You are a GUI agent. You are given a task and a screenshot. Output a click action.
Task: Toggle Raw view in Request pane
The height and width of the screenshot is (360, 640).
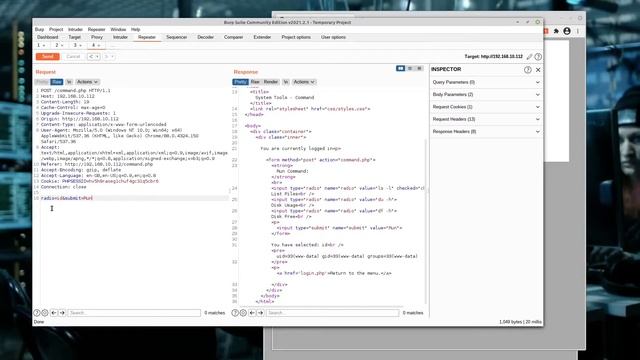(x=57, y=82)
